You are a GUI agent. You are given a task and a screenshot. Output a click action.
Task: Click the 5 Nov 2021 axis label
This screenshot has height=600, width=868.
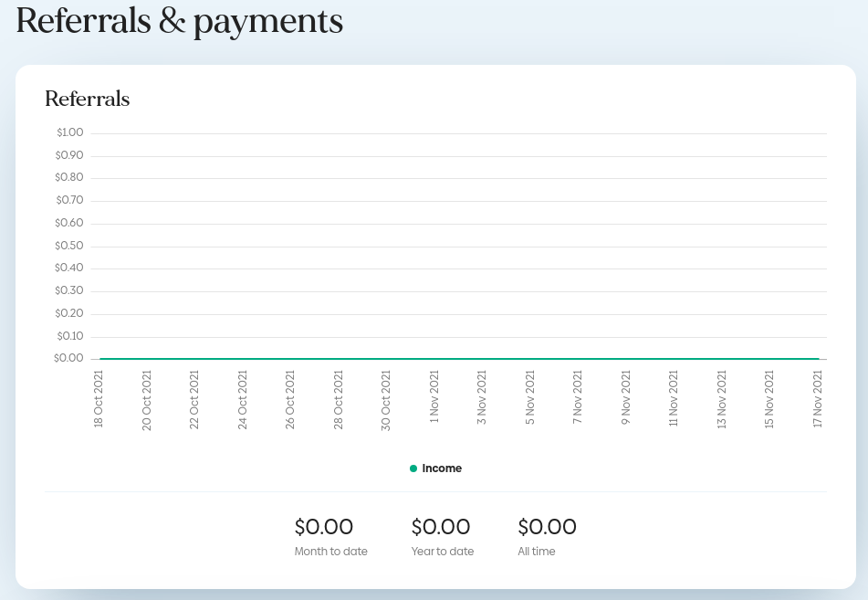click(529, 397)
